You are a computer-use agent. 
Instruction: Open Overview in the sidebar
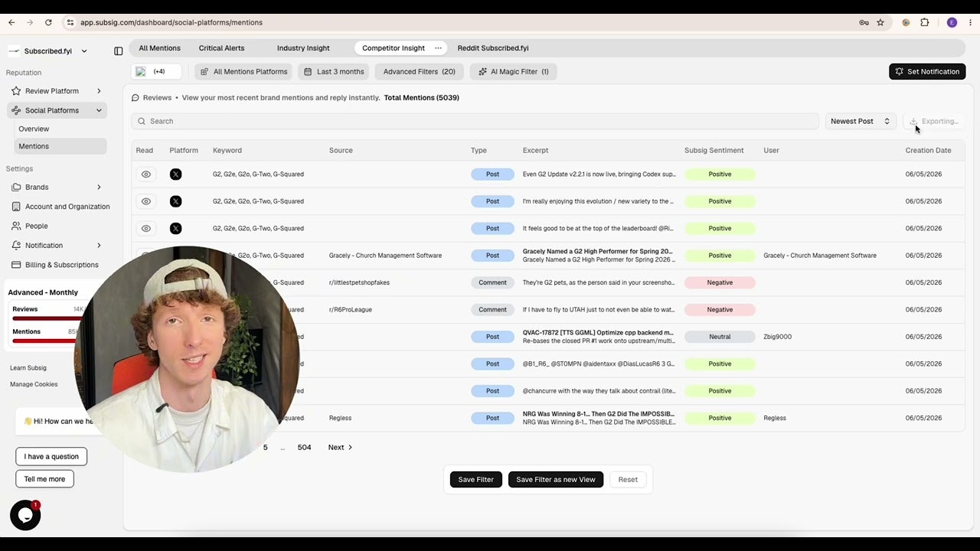(x=34, y=129)
